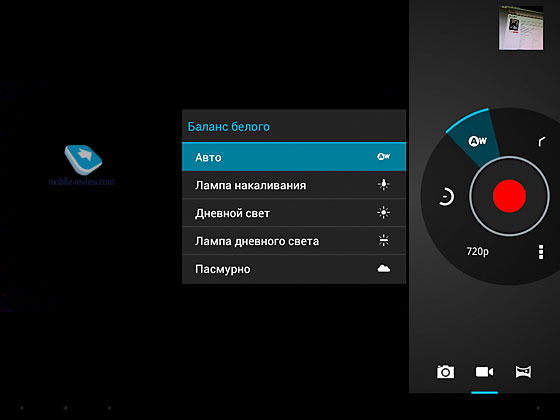The width and height of the screenshot is (560, 420).
Task: Select Лампа дневного света option
Action: (294, 241)
